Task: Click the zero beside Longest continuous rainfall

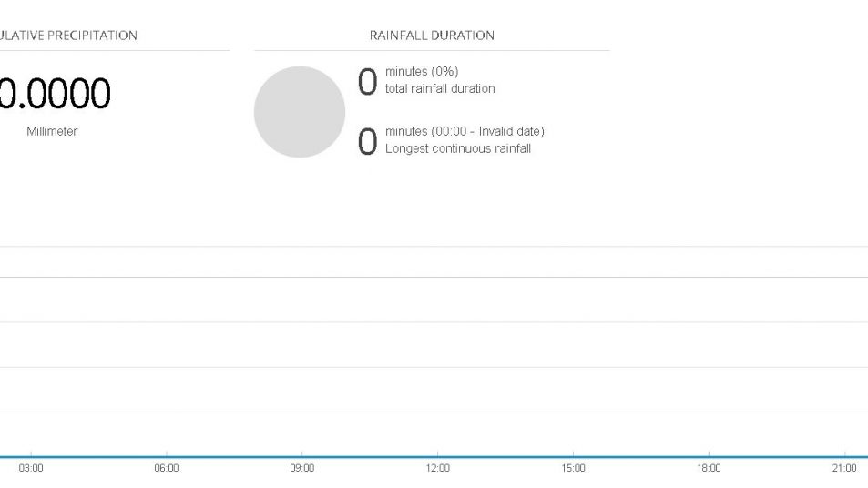Action: pos(367,142)
